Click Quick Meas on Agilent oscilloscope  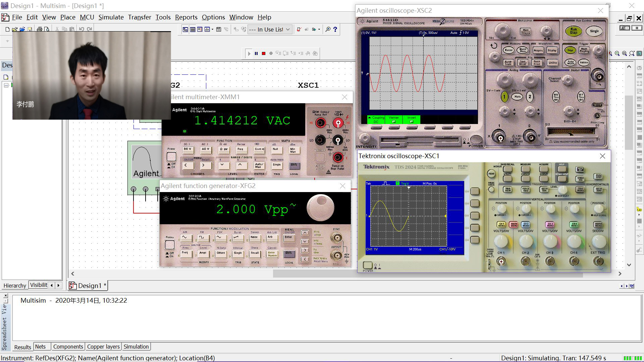point(523,50)
